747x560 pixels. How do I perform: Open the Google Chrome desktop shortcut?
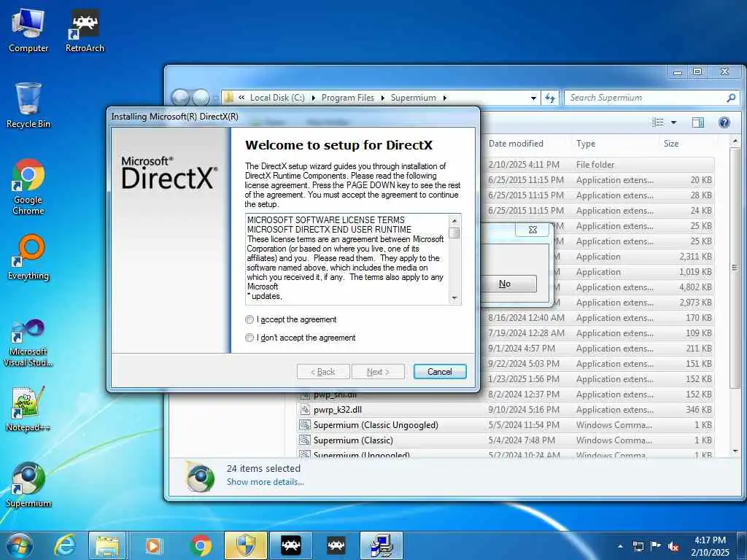tap(28, 187)
